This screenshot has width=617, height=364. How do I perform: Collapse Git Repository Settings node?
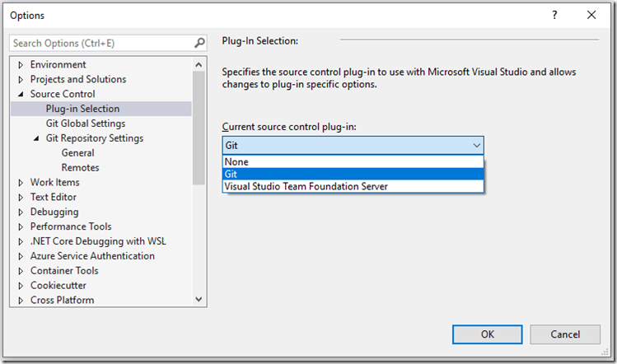(36, 138)
